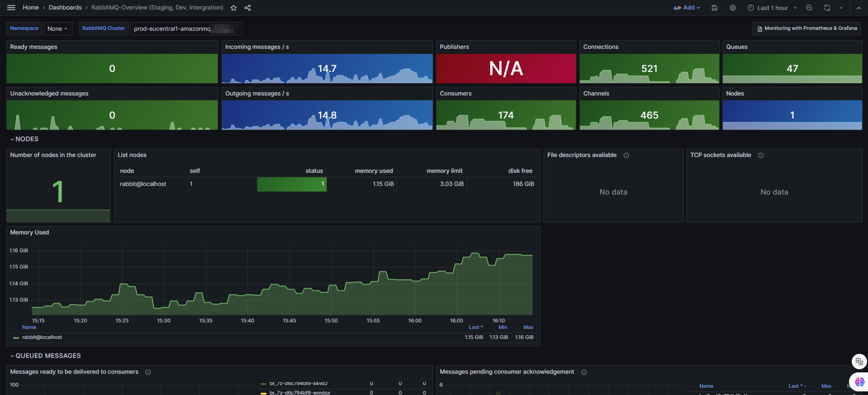Collapse the top bar with the chevron-up icon
This screenshot has height=395, width=868.
click(858, 8)
